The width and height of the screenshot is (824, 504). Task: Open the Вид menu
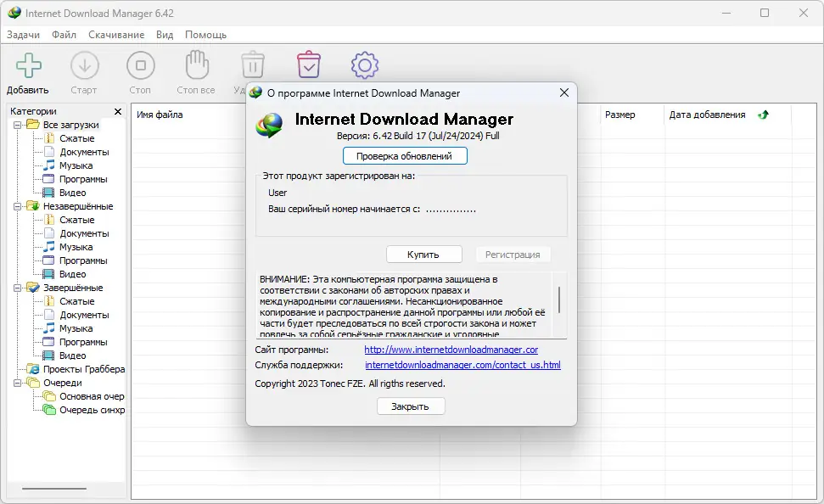click(165, 35)
